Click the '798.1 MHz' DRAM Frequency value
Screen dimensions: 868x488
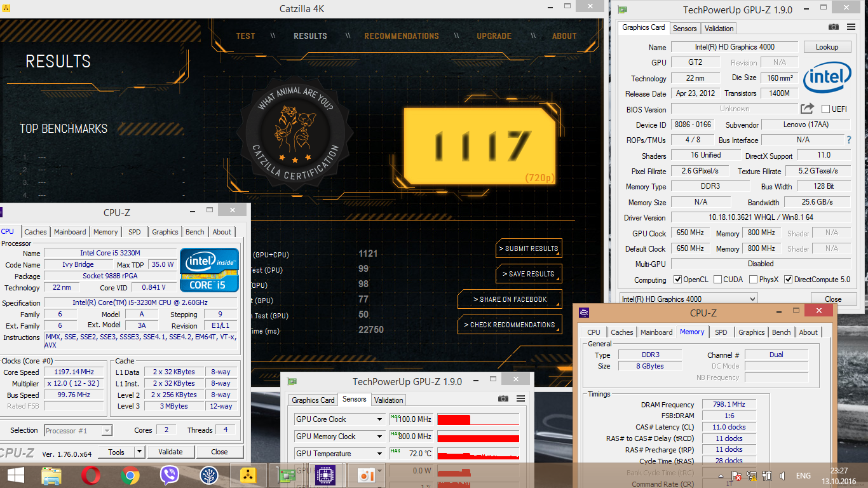point(728,405)
